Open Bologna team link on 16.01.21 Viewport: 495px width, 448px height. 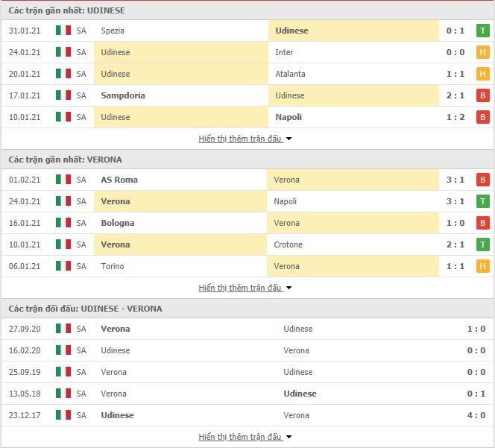pos(118,223)
